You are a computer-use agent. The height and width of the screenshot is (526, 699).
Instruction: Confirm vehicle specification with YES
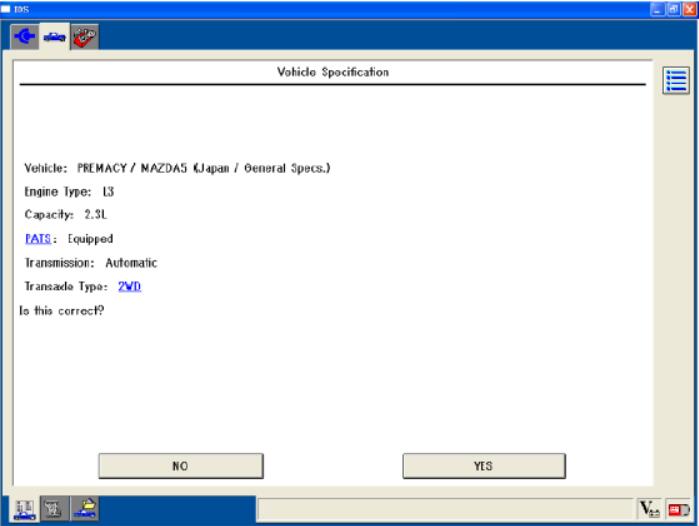point(484,466)
